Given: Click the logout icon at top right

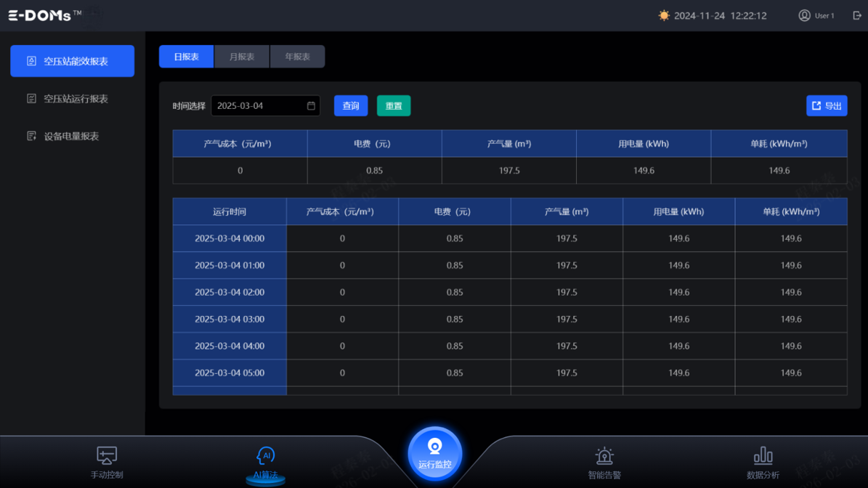Looking at the screenshot, I should [x=857, y=15].
